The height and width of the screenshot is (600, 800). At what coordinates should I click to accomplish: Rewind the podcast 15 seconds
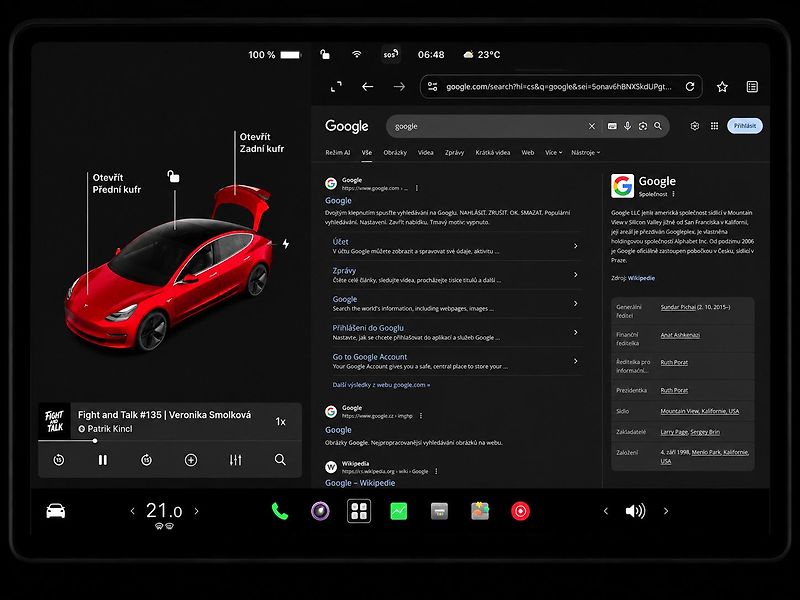point(59,460)
